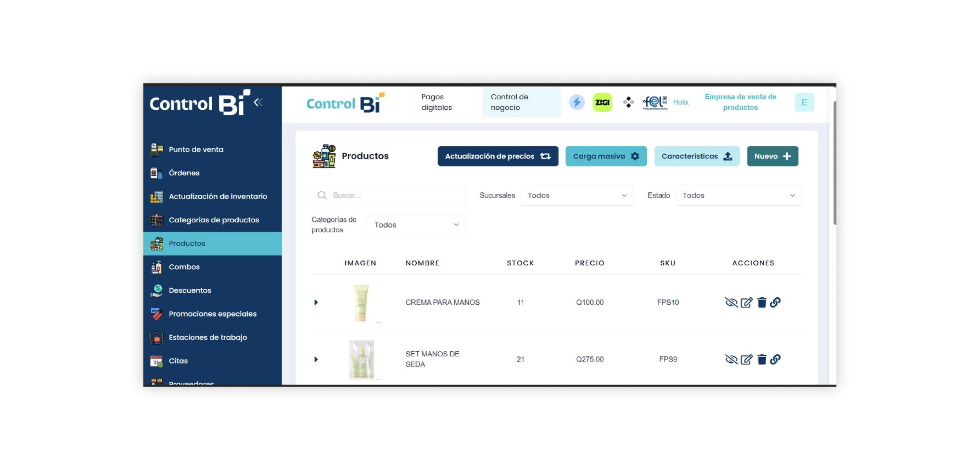Click the blue lightning bolt header icon
This screenshot has width=980, height=470.
[576, 102]
